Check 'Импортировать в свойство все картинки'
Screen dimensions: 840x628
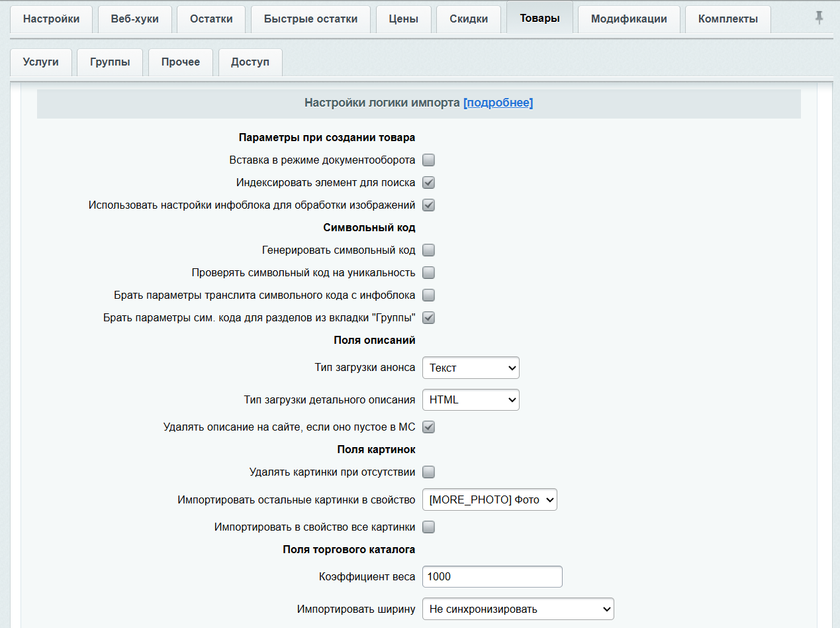point(428,527)
